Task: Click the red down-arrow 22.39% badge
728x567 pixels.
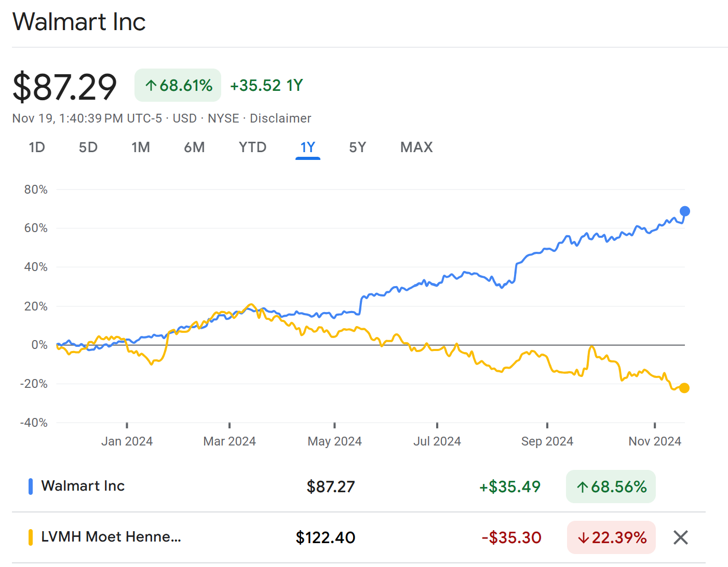Action: (611, 537)
